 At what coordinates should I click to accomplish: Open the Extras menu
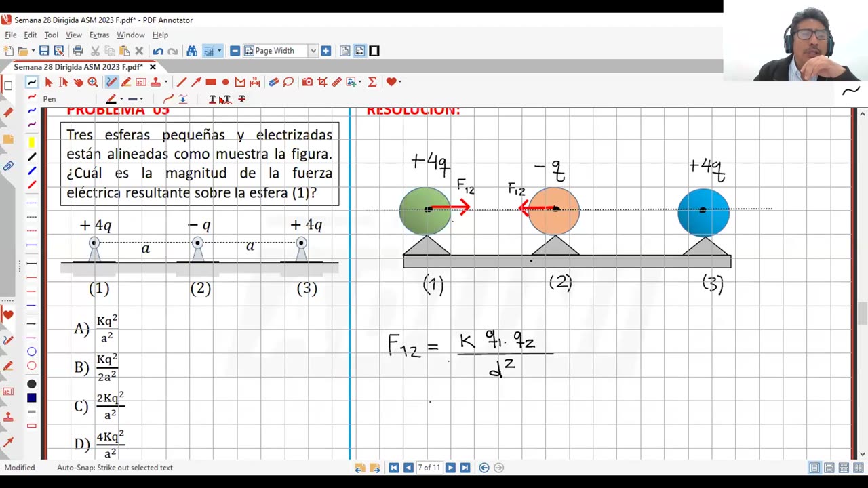[x=99, y=35]
